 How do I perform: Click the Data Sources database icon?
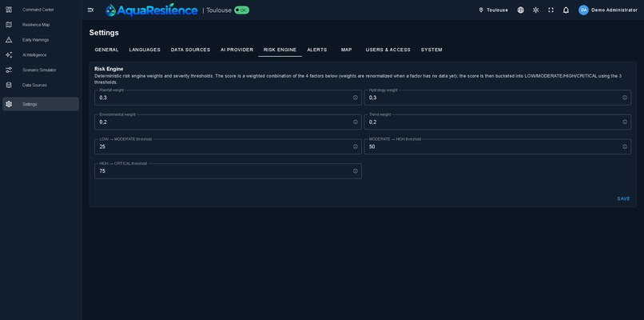tap(9, 85)
